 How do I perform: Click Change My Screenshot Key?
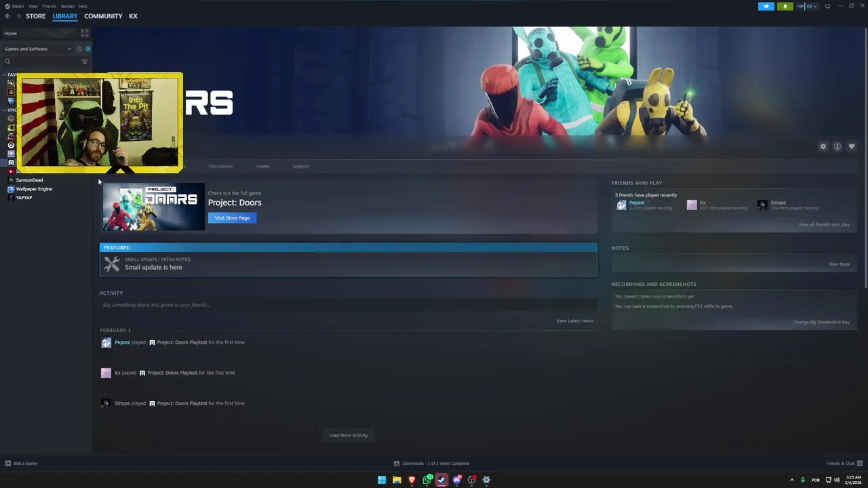click(821, 322)
